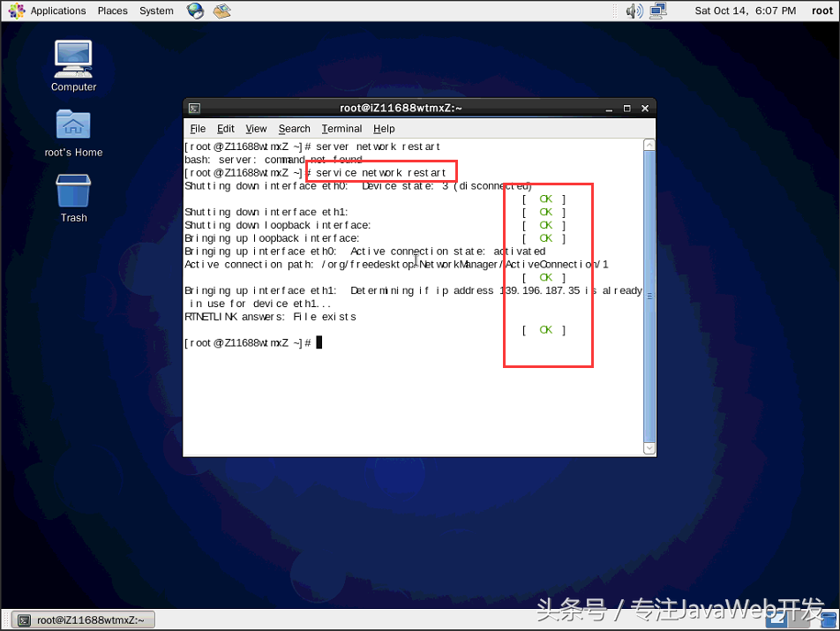Open the web browser launcher in top panel
The width and height of the screenshot is (840, 631).
tap(196, 11)
